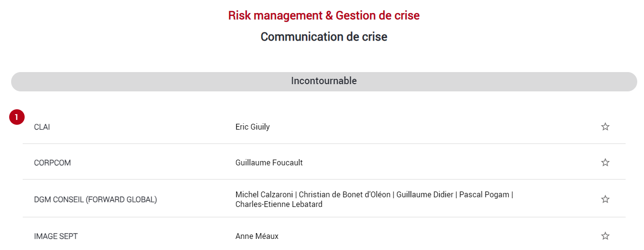This screenshot has height=250, width=644.
Task: Click the Risk management & Gestion de crise heading
Action: (x=324, y=15)
